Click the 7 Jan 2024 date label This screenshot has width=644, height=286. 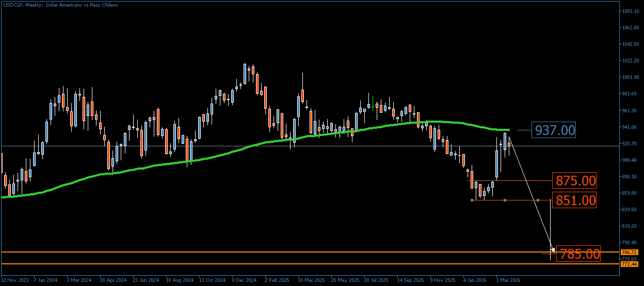coord(45,281)
